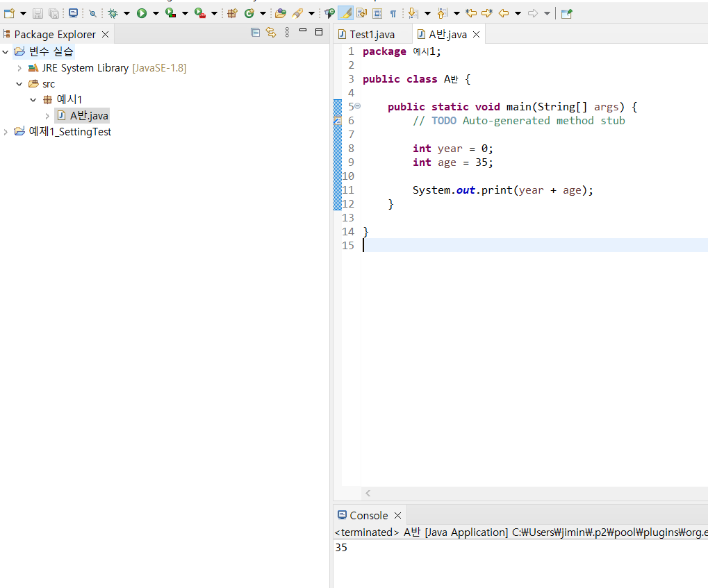Start debugging with the bug icon
This screenshot has height=588, width=708.
(x=113, y=14)
